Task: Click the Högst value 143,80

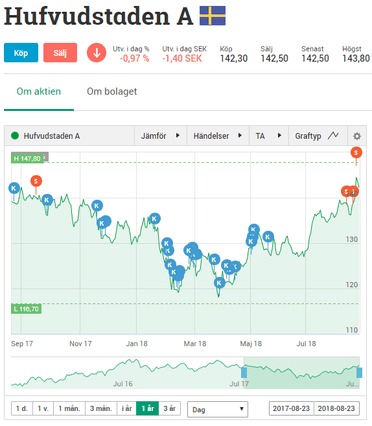Action: coord(356,59)
